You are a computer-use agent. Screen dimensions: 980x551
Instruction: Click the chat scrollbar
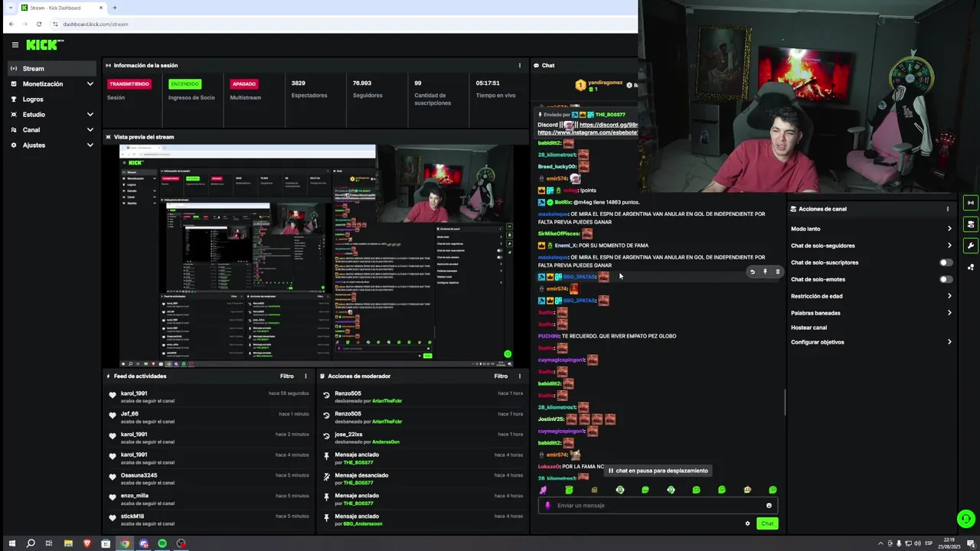pyautogui.click(x=785, y=403)
